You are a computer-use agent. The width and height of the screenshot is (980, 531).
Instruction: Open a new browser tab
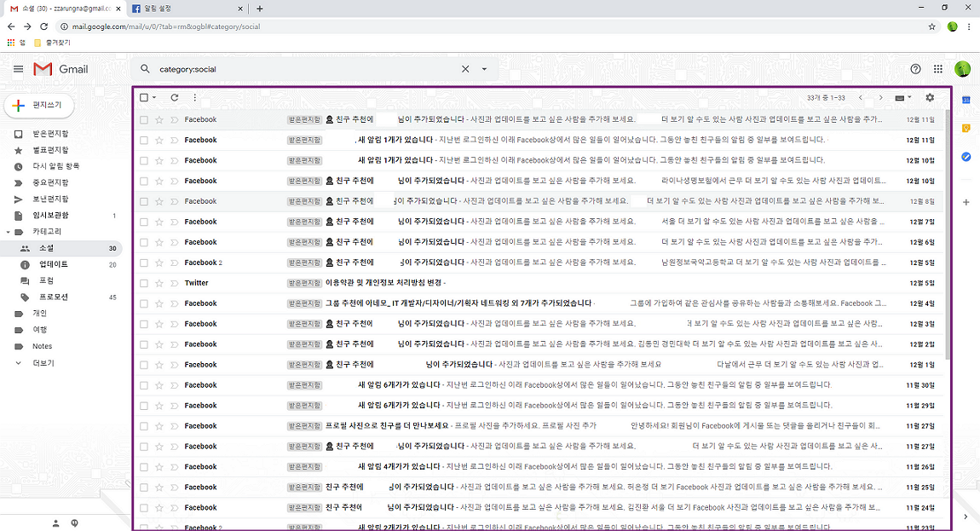259,9
